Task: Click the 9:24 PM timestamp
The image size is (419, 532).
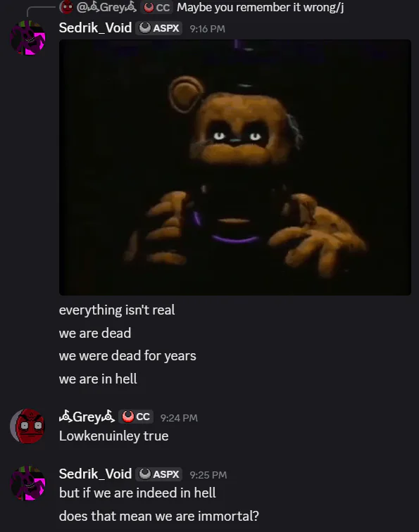Action: tap(179, 418)
